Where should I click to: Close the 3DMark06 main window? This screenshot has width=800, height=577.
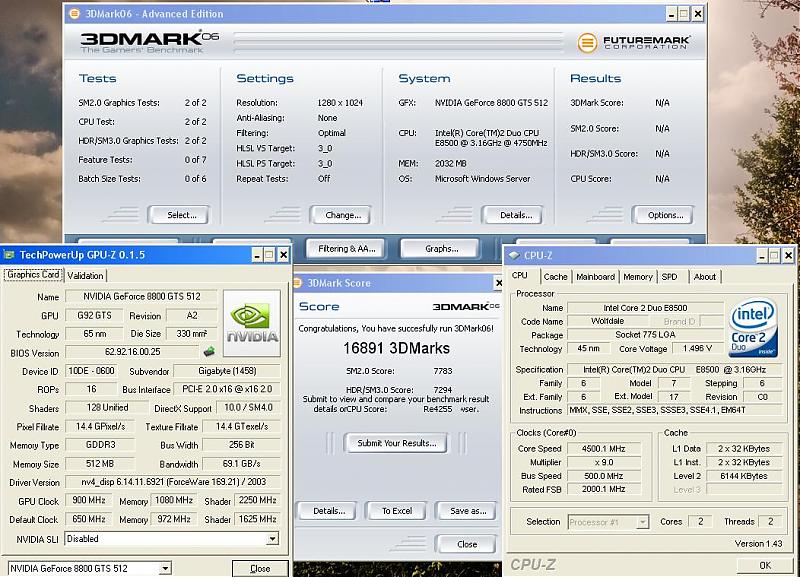coord(697,14)
